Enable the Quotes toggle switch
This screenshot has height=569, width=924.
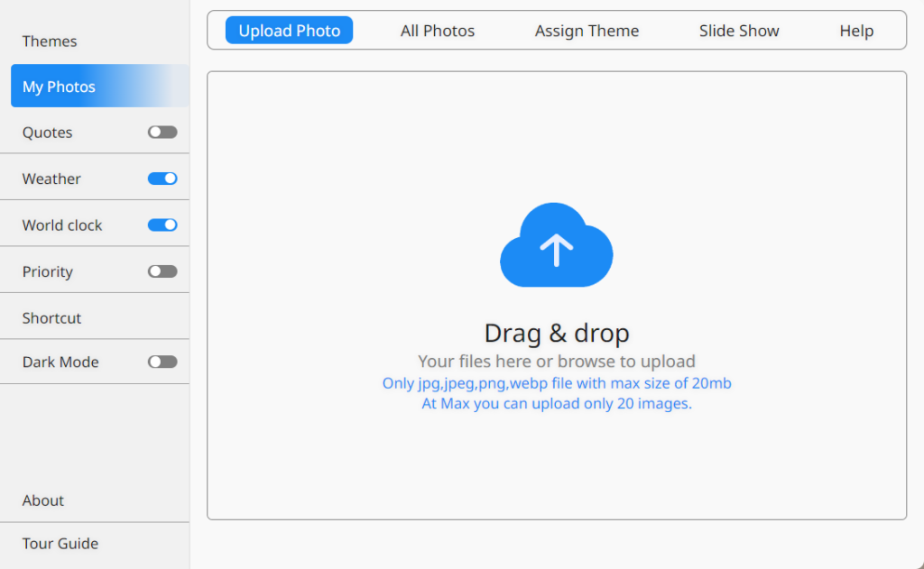pyautogui.click(x=162, y=133)
